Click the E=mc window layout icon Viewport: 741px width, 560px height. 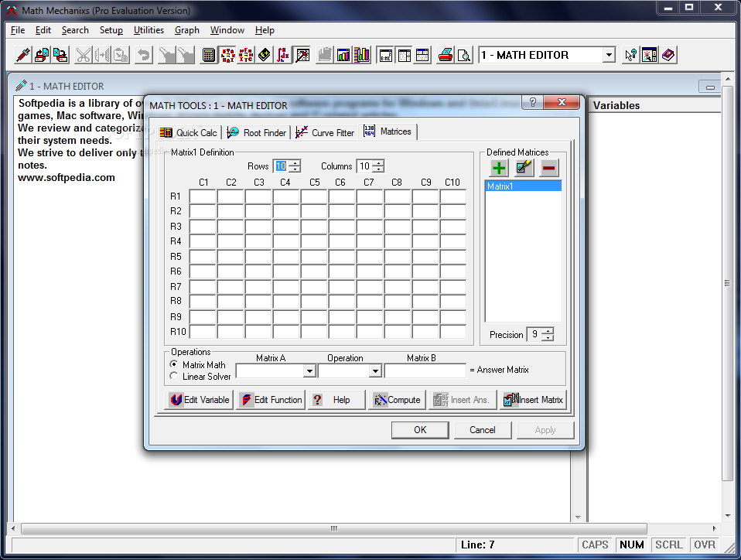click(385, 55)
